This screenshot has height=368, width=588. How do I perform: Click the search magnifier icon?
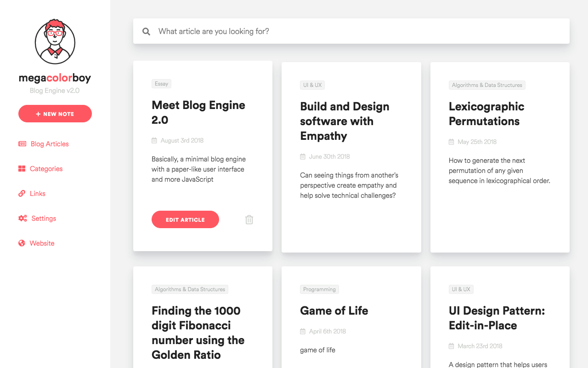[146, 31]
